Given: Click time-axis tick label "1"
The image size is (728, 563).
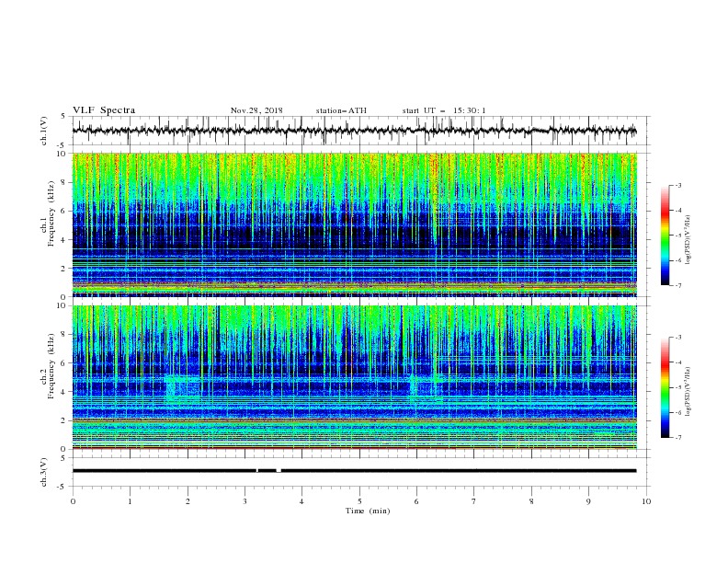Looking at the screenshot, I should click(130, 501).
